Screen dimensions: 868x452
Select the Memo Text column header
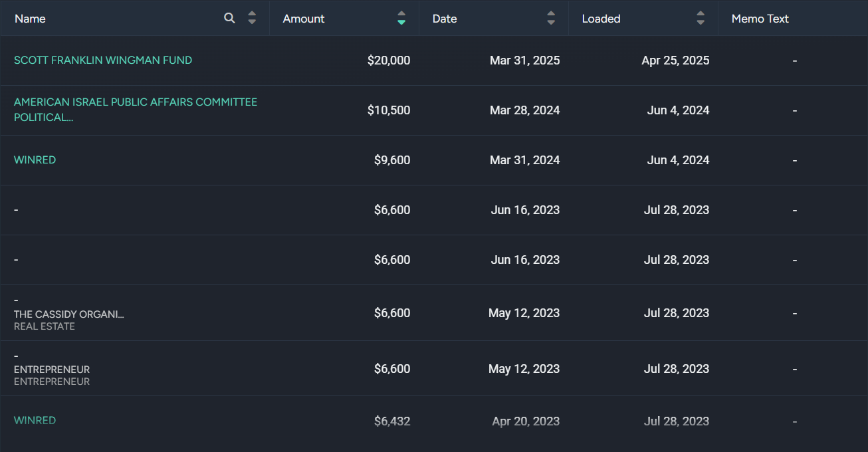click(x=760, y=19)
